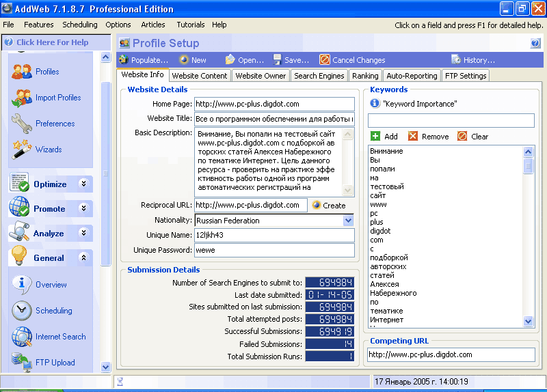Click help icon in Profile Setup header
This screenshot has width=547, height=392.
[535, 43]
